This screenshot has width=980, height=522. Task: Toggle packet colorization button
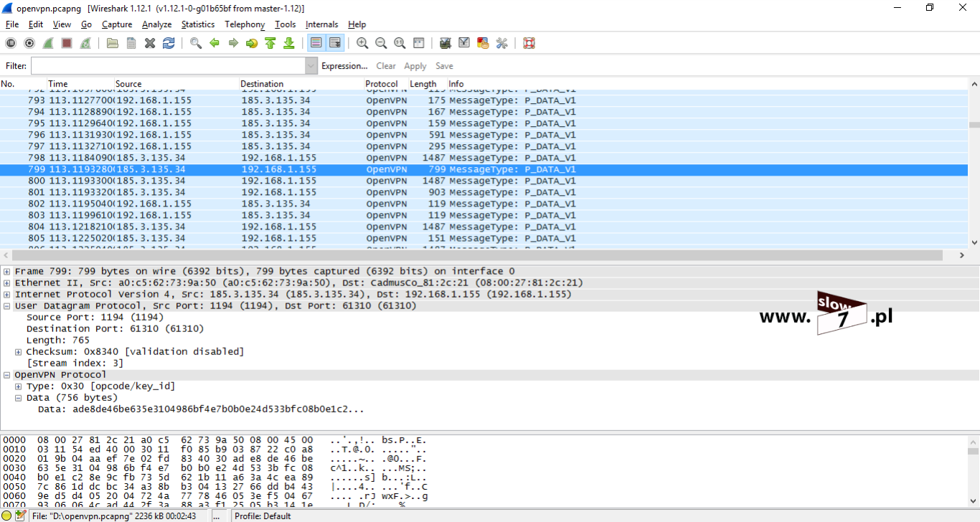tap(316, 43)
